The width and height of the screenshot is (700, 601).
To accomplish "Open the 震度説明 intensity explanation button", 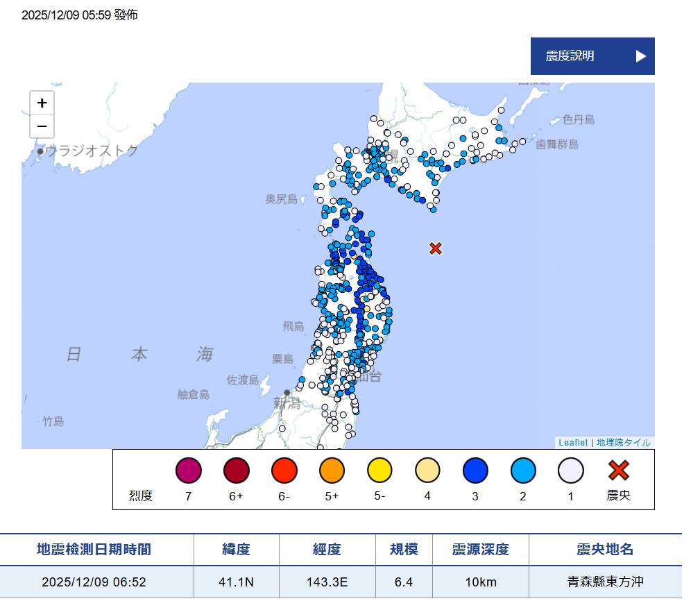I will click(x=592, y=56).
